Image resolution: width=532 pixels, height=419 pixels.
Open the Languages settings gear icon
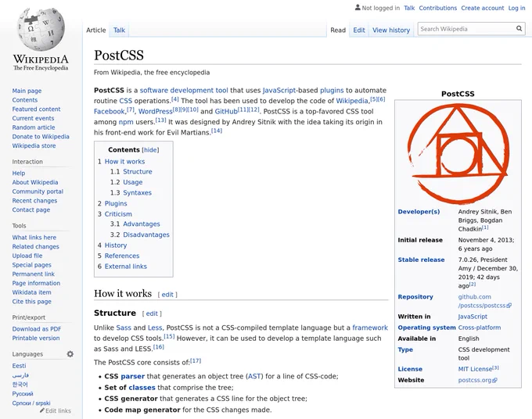pyautogui.click(x=70, y=354)
